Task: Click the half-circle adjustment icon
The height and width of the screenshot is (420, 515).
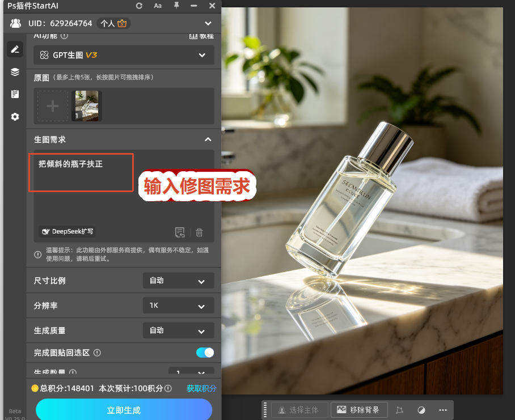Action: pos(421,410)
